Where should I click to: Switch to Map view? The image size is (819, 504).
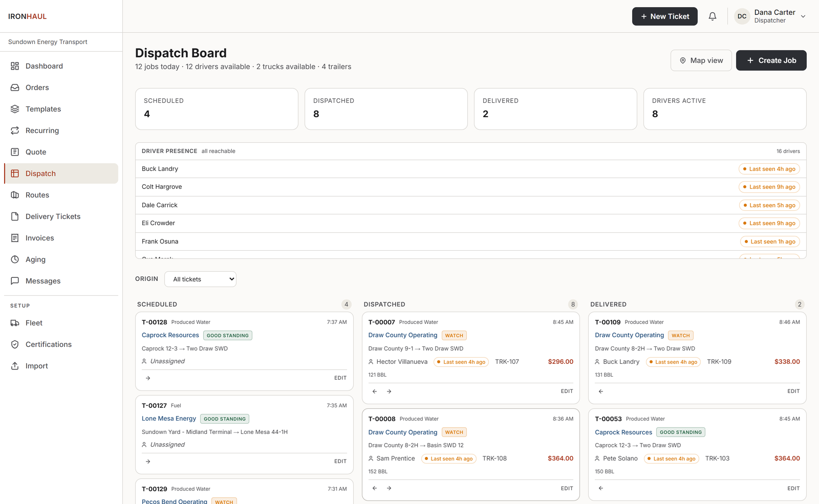click(701, 60)
